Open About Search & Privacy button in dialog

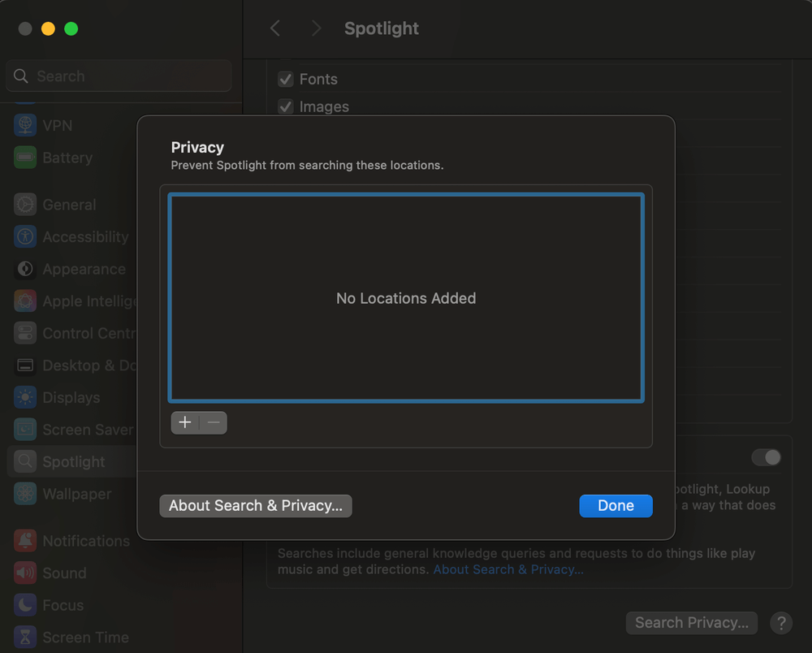256,505
